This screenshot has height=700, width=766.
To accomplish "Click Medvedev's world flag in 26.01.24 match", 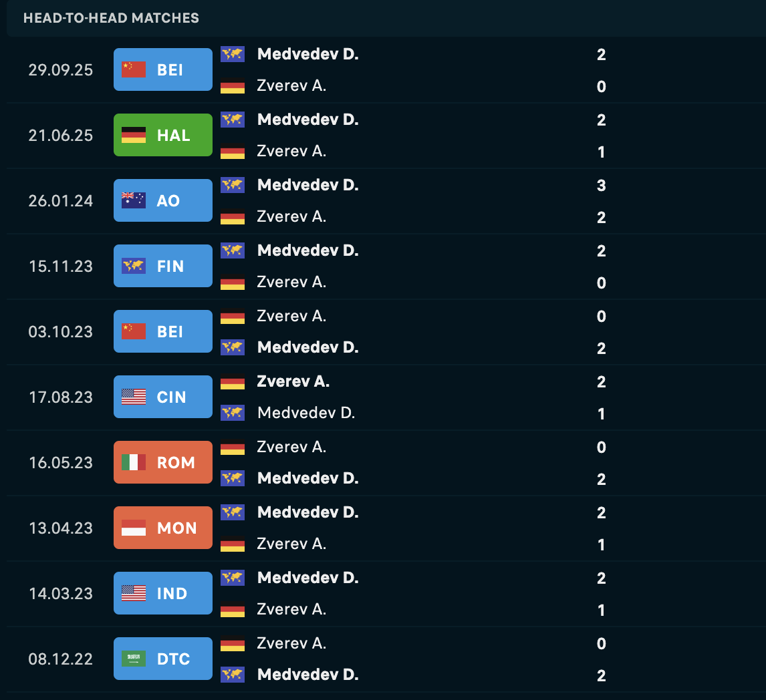I will tap(233, 184).
